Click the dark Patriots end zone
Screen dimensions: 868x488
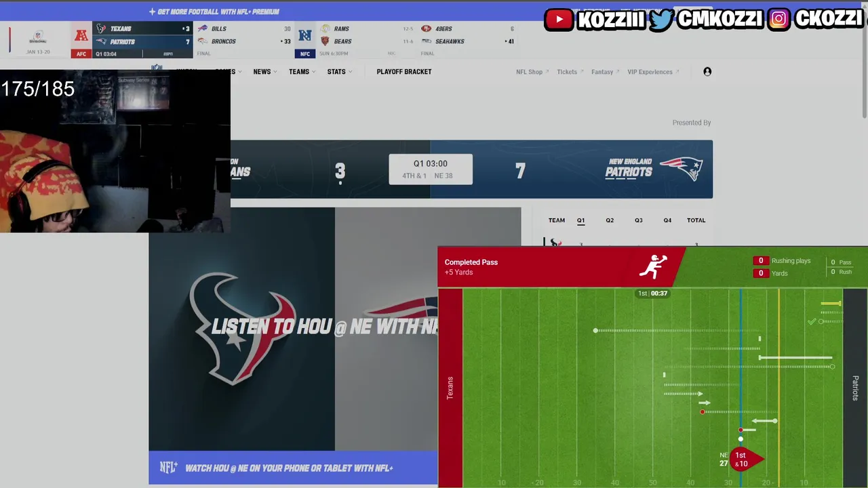pos(855,388)
